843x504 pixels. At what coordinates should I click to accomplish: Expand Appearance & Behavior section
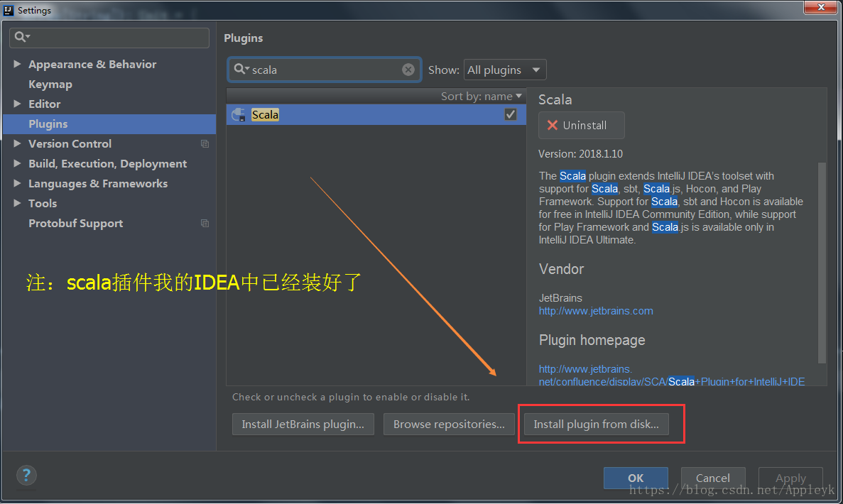[17, 64]
